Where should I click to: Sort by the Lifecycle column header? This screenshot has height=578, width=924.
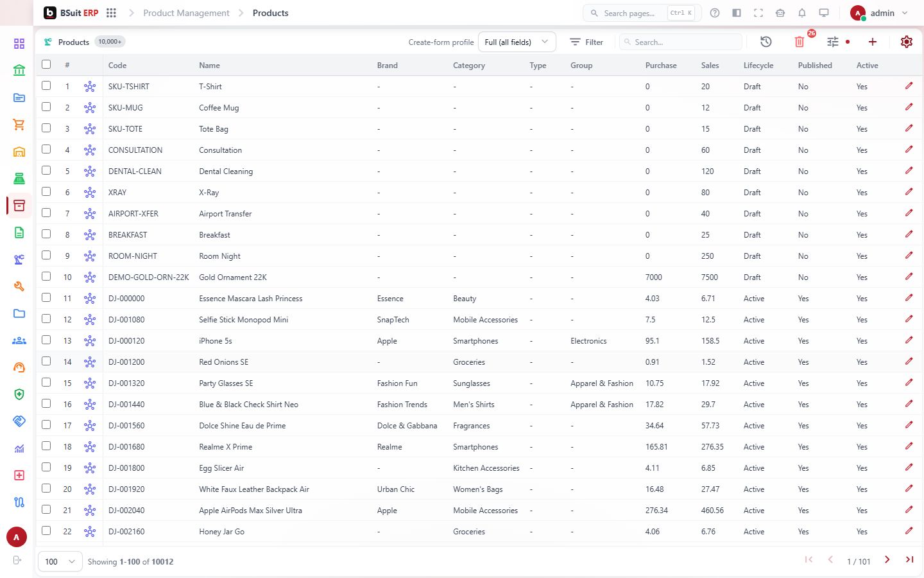[x=758, y=66]
